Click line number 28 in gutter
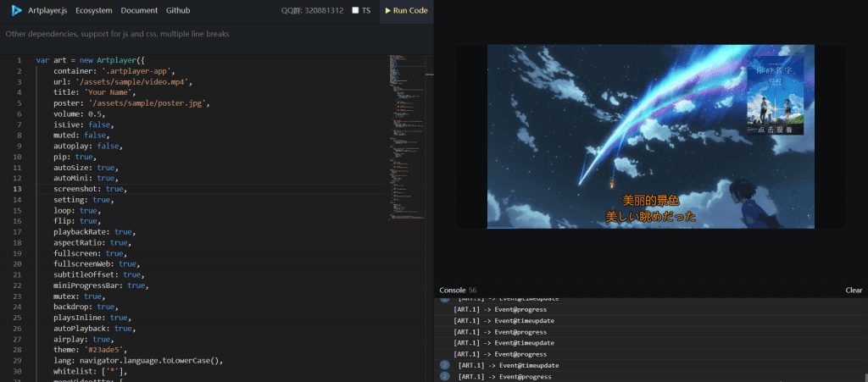This screenshot has height=382, width=868. [x=18, y=350]
